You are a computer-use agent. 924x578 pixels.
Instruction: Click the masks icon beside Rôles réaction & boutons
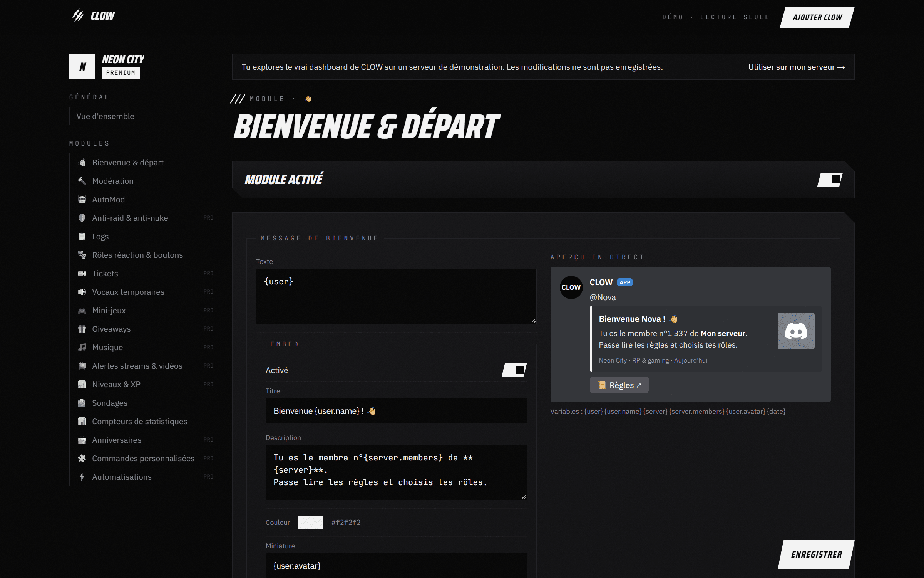coord(82,255)
